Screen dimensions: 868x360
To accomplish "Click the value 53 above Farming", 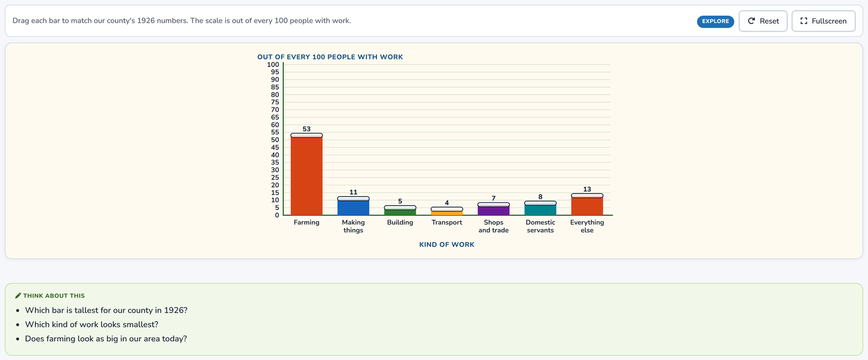I will 307,129.
